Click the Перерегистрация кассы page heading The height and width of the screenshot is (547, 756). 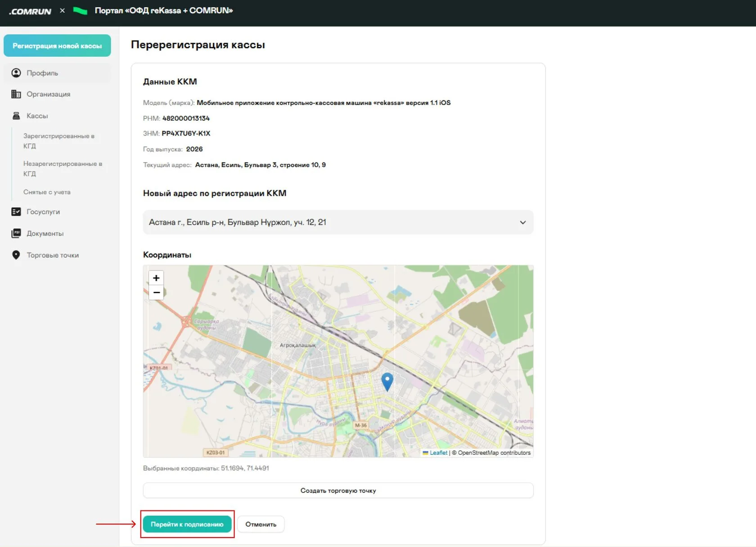coord(198,45)
